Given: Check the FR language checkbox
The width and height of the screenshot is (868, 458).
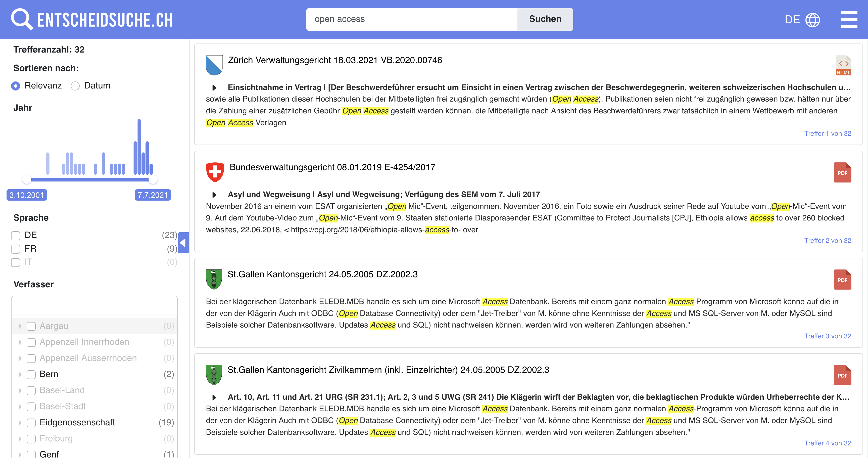Looking at the screenshot, I should (x=16, y=249).
